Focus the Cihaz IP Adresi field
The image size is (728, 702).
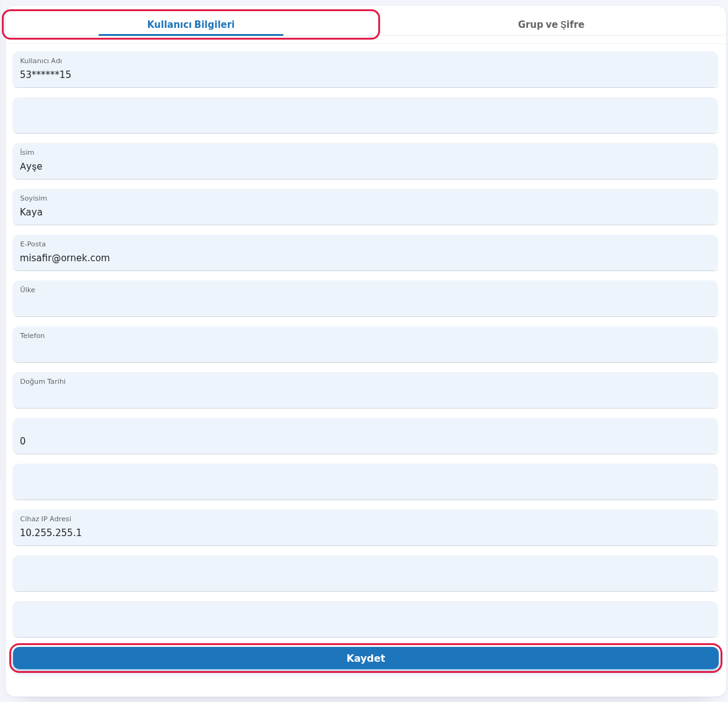coord(365,528)
